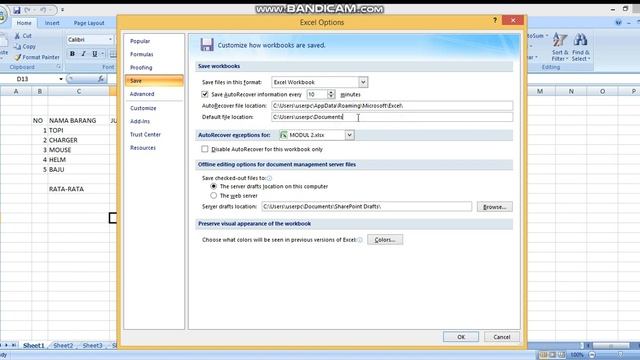
Task: Click the Server drafts location field
Action: [x=367, y=207]
